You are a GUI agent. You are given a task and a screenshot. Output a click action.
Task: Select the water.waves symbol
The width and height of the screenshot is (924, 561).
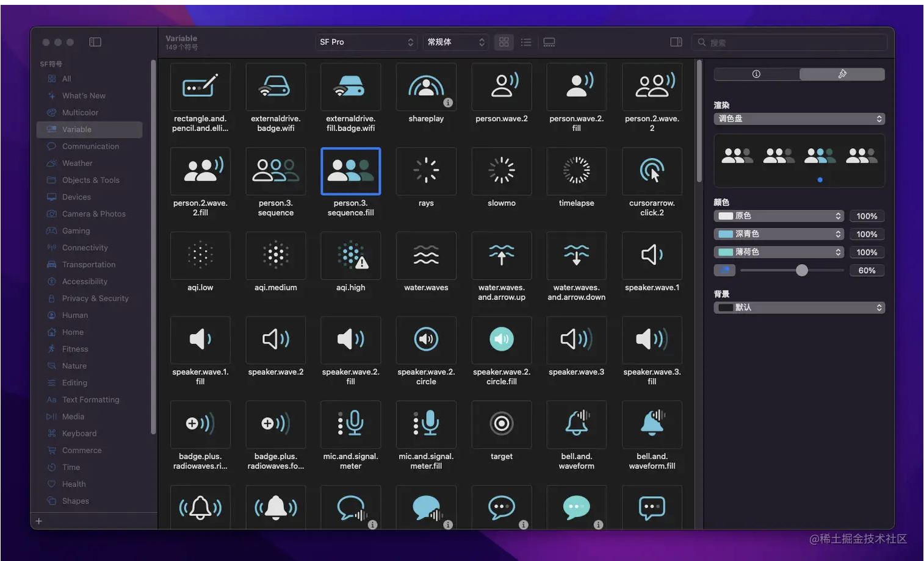point(426,255)
